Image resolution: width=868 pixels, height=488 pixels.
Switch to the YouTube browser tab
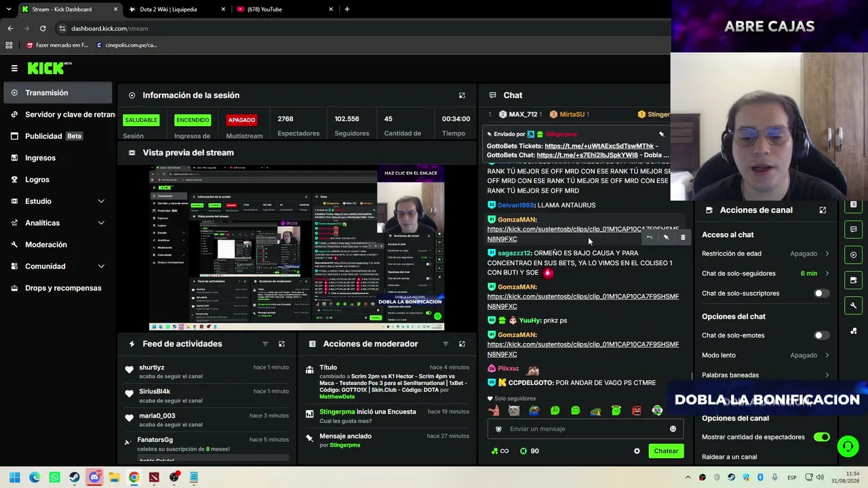click(x=283, y=9)
